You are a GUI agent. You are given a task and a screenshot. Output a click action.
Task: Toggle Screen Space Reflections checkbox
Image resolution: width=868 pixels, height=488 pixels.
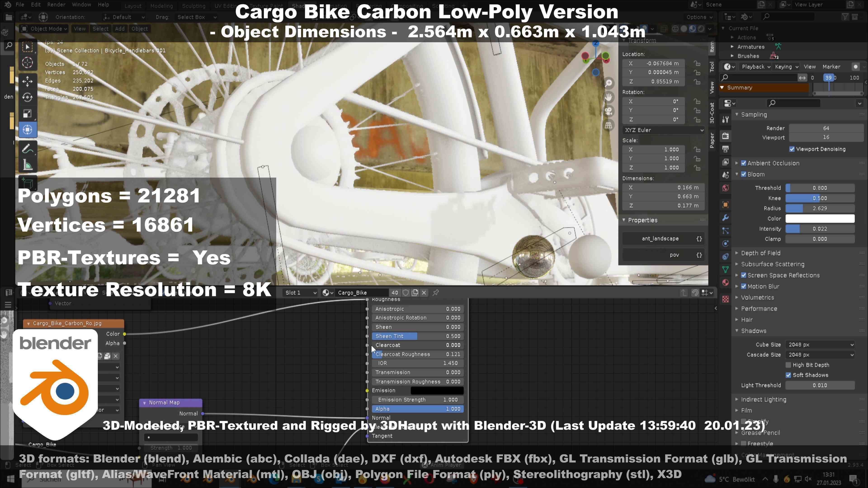pyautogui.click(x=744, y=275)
